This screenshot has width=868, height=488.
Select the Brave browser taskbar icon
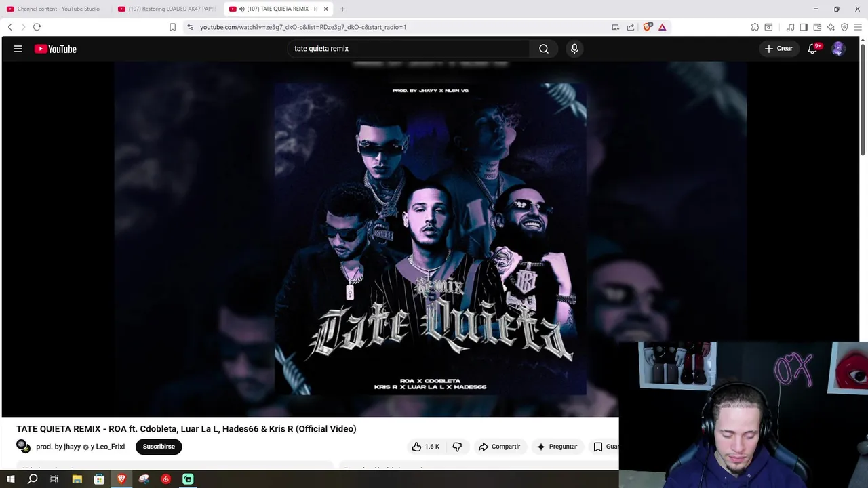(x=121, y=479)
